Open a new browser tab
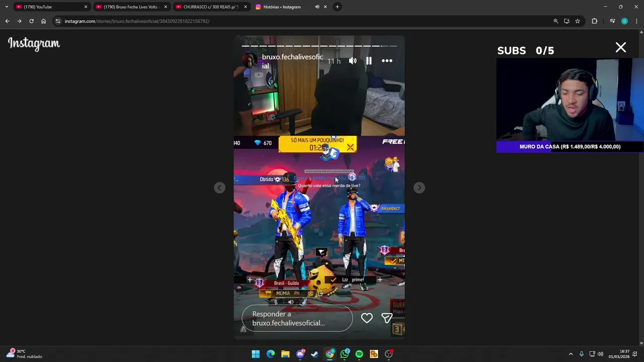644x362 pixels. (x=338, y=7)
